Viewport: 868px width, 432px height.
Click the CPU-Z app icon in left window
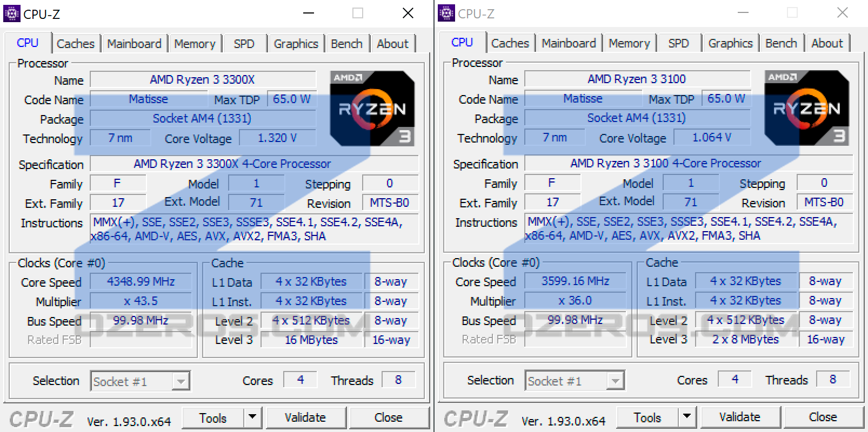pyautogui.click(x=12, y=13)
